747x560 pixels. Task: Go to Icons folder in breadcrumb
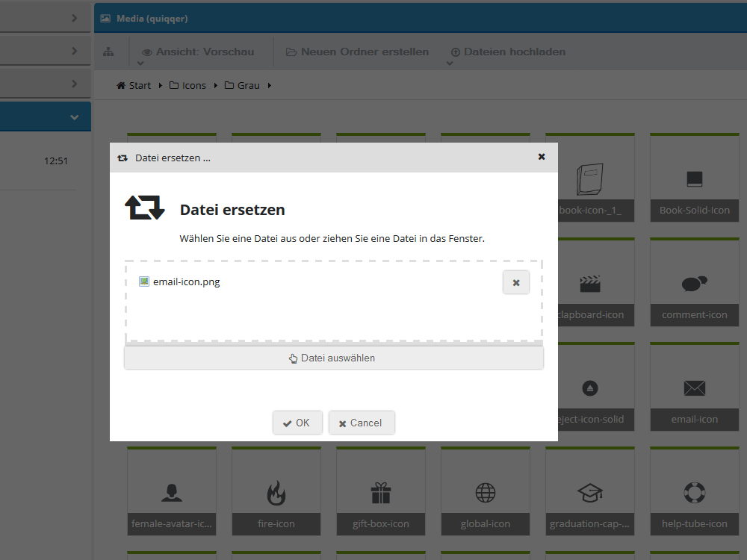coord(187,85)
